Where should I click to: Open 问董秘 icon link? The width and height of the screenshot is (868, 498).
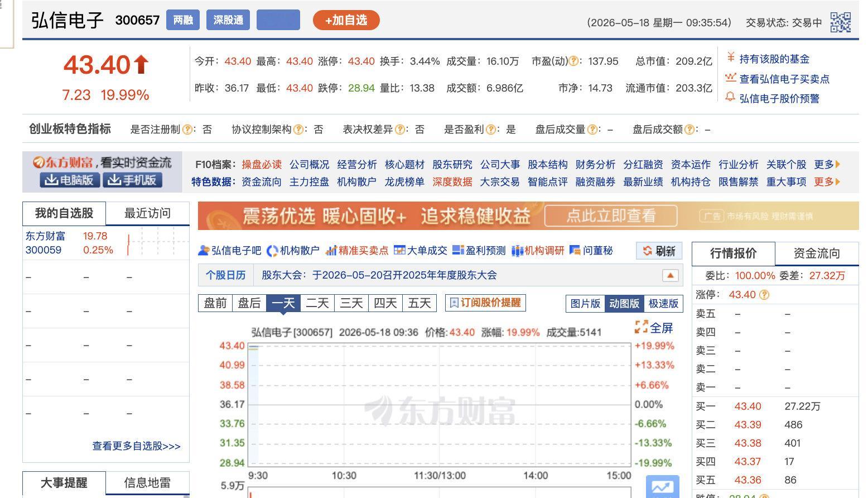point(591,251)
